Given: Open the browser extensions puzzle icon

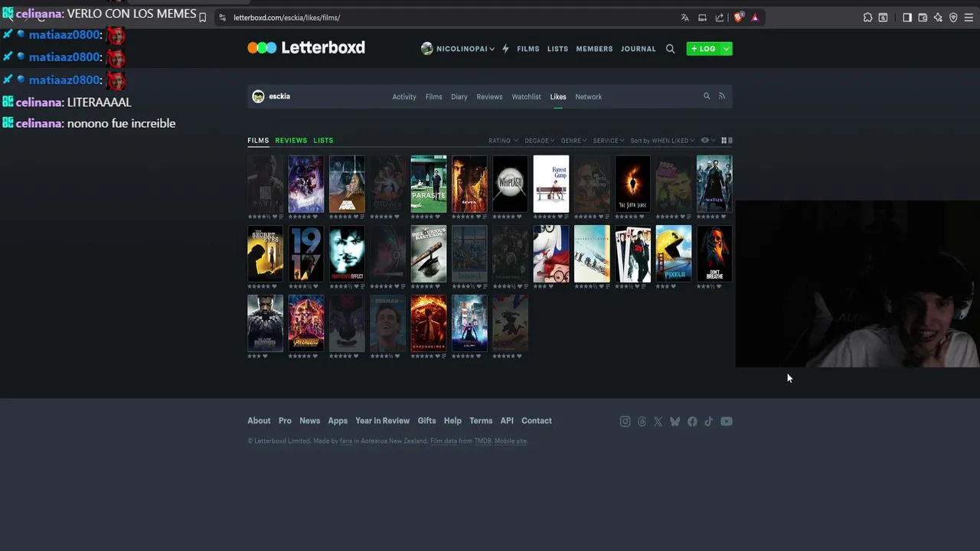Looking at the screenshot, I should pyautogui.click(x=867, y=18).
